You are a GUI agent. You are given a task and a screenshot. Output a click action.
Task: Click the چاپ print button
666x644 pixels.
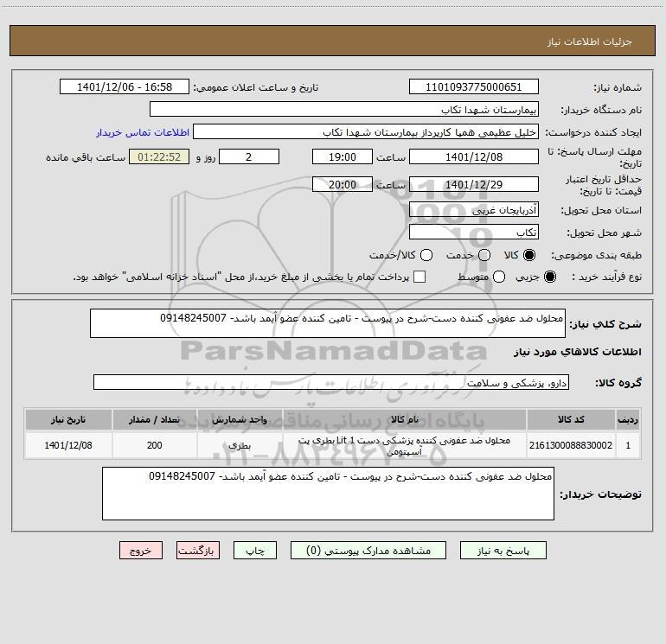(x=255, y=551)
